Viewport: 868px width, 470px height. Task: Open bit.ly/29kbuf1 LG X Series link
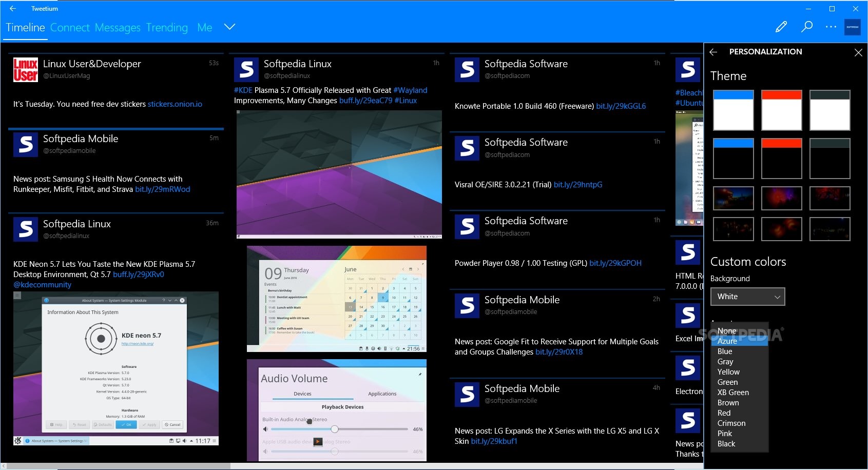pyautogui.click(x=494, y=441)
